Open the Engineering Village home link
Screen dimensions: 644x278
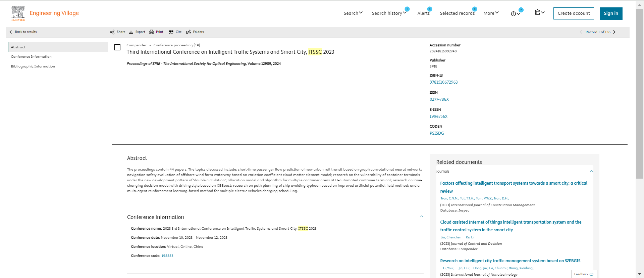[x=54, y=13]
